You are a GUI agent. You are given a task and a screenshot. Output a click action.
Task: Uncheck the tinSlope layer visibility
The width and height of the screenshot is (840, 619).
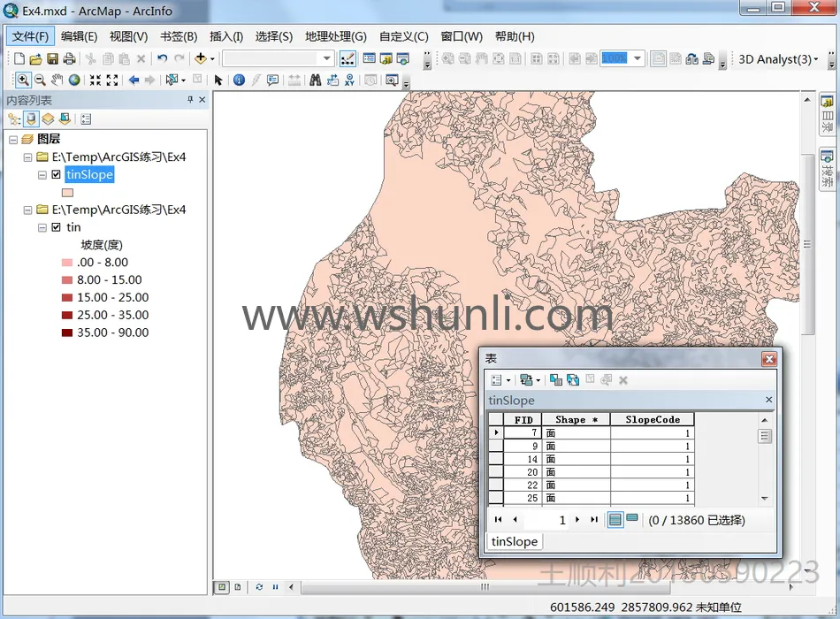(x=57, y=175)
